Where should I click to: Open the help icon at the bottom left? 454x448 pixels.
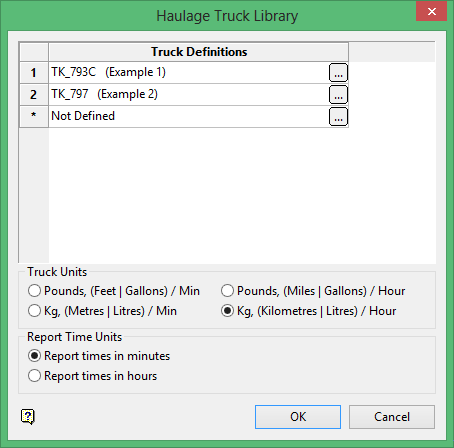tap(28, 417)
